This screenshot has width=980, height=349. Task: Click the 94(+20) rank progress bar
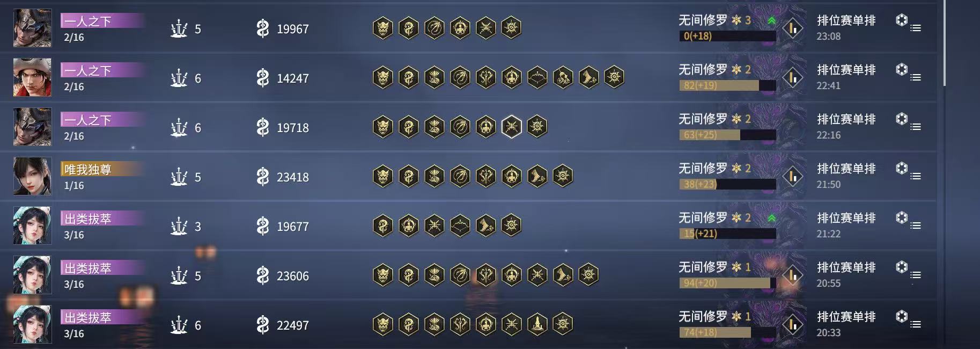click(x=727, y=283)
